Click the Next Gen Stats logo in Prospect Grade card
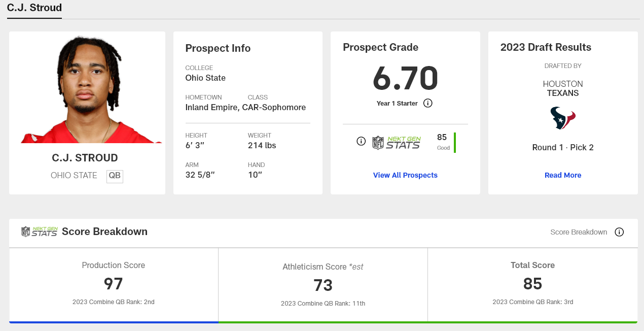The image size is (644, 331). coord(397,142)
